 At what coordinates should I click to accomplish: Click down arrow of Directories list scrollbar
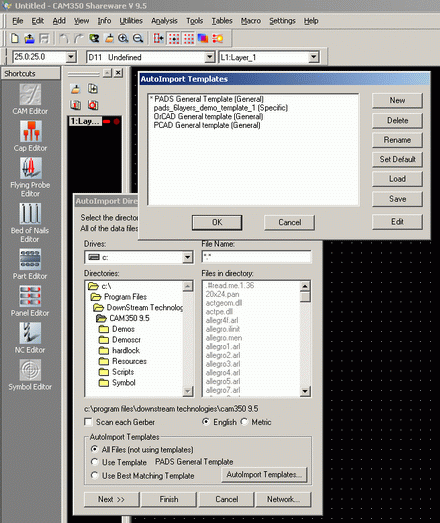pos(188,391)
